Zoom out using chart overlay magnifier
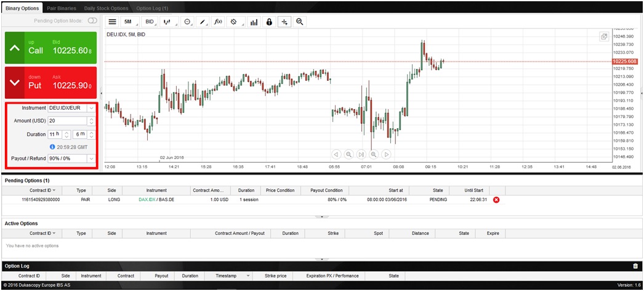 [348, 155]
